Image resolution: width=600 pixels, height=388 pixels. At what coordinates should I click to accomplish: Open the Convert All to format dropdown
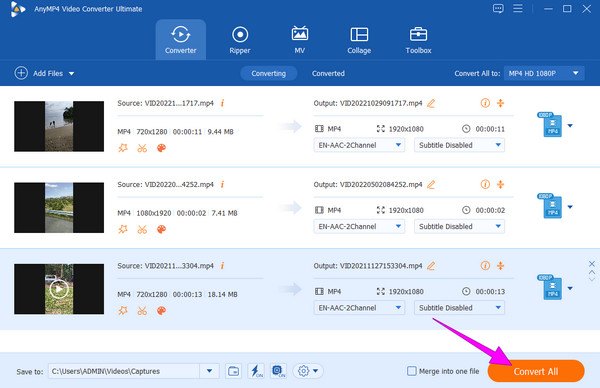[x=544, y=73]
